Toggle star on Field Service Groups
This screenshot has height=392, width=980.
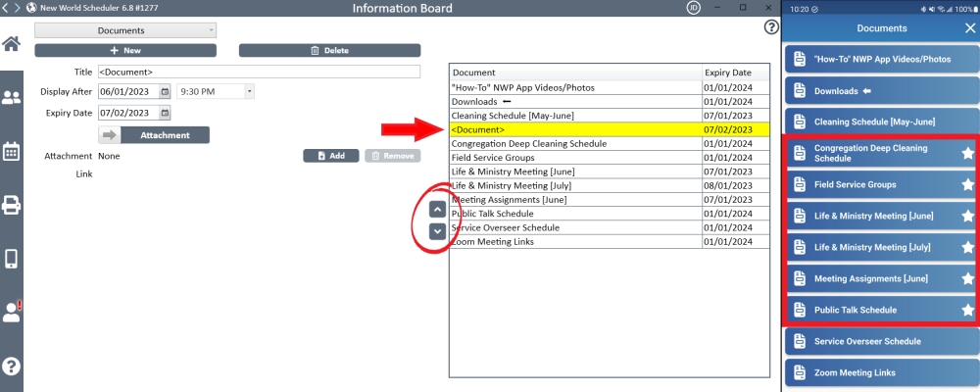[967, 184]
